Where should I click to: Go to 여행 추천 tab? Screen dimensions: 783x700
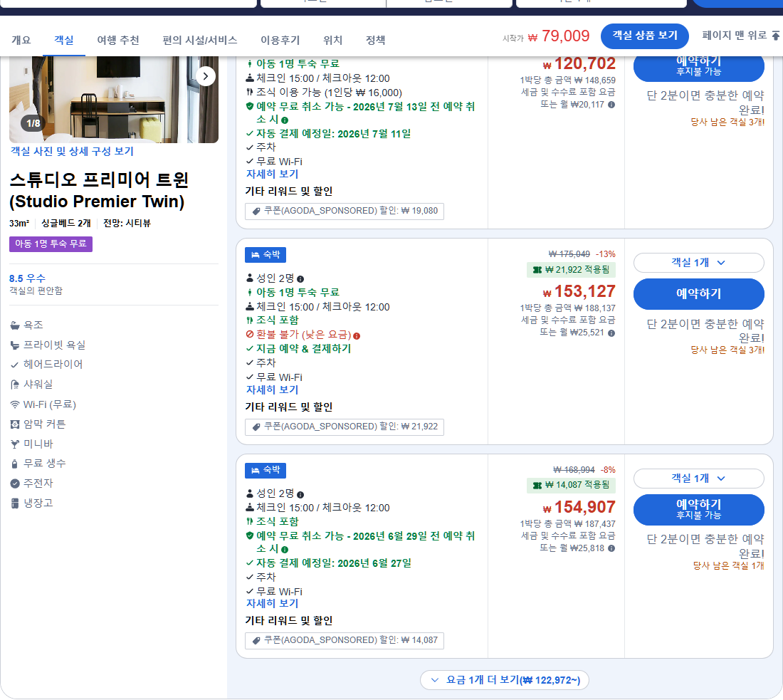click(118, 40)
